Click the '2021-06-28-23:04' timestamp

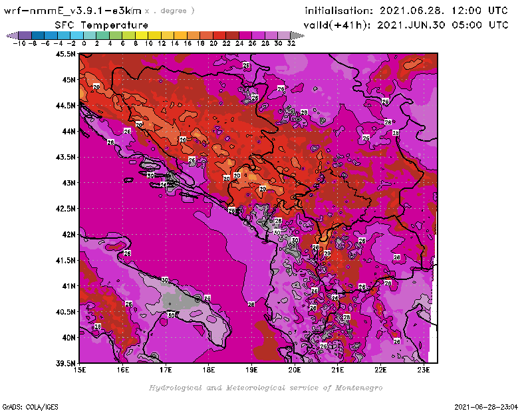[486, 407]
